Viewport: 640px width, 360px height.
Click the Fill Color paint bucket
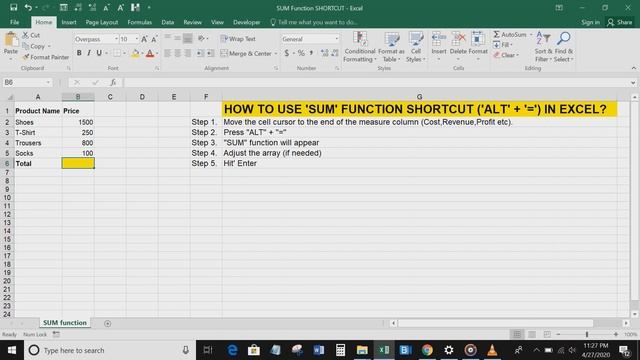(135, 53)
